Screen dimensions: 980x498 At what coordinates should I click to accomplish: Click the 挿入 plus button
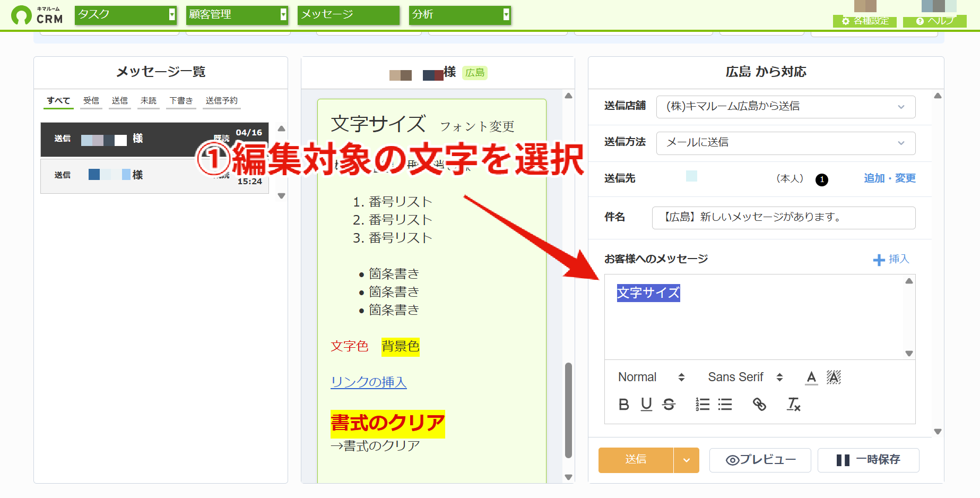pos(891,259)
